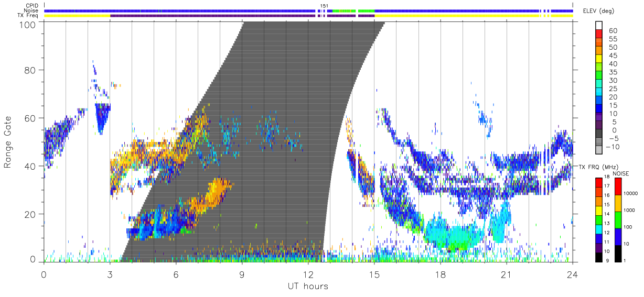Select the 'Noise' row label at top left

32,10
